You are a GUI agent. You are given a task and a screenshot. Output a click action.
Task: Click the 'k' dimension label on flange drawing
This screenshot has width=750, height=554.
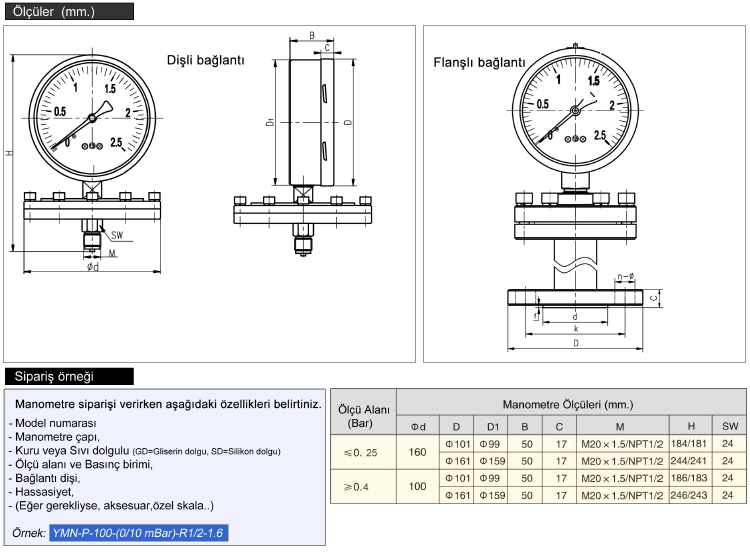pos(576,328)
